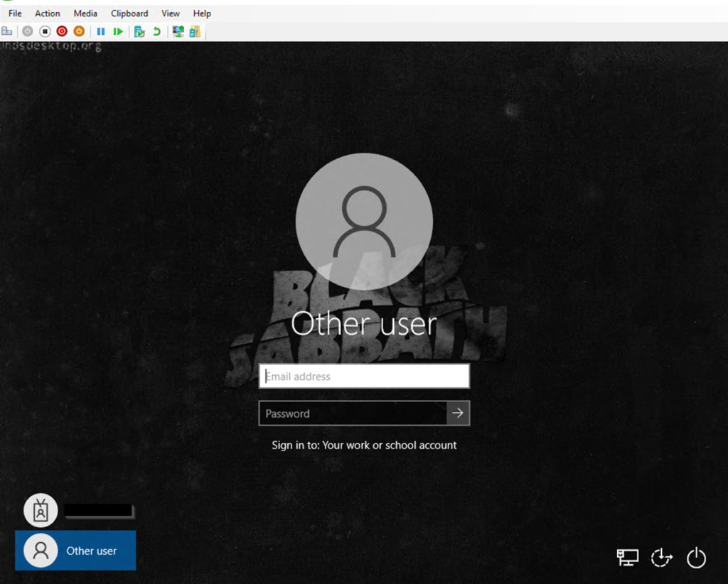Pause the virtual machine

click(101, 31)
